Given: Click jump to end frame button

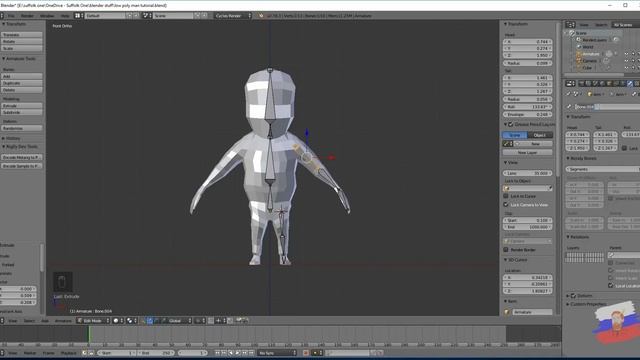Looking at the screenshot, I should coord(251,353).
